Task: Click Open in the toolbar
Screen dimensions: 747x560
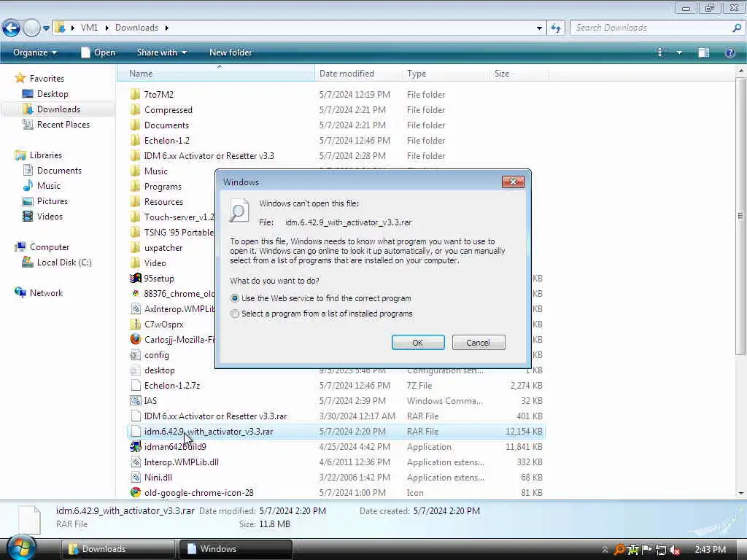Action: [98, 52]
